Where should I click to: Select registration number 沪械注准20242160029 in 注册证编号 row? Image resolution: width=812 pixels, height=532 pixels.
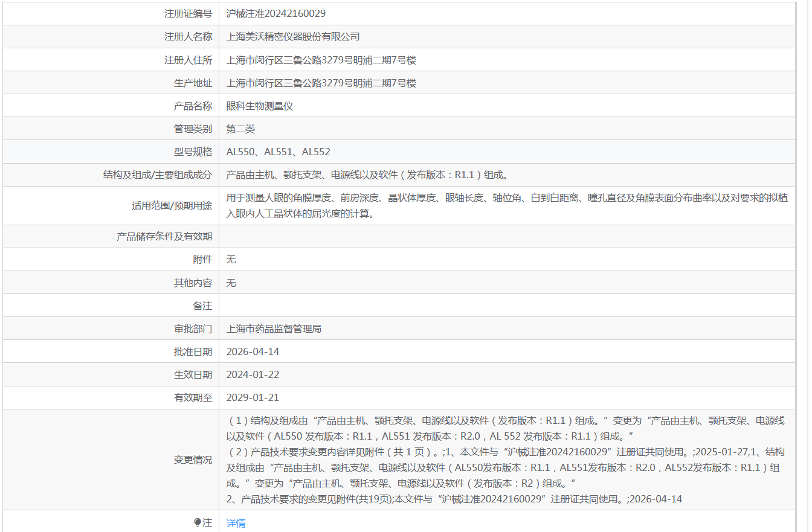[276, 13]
